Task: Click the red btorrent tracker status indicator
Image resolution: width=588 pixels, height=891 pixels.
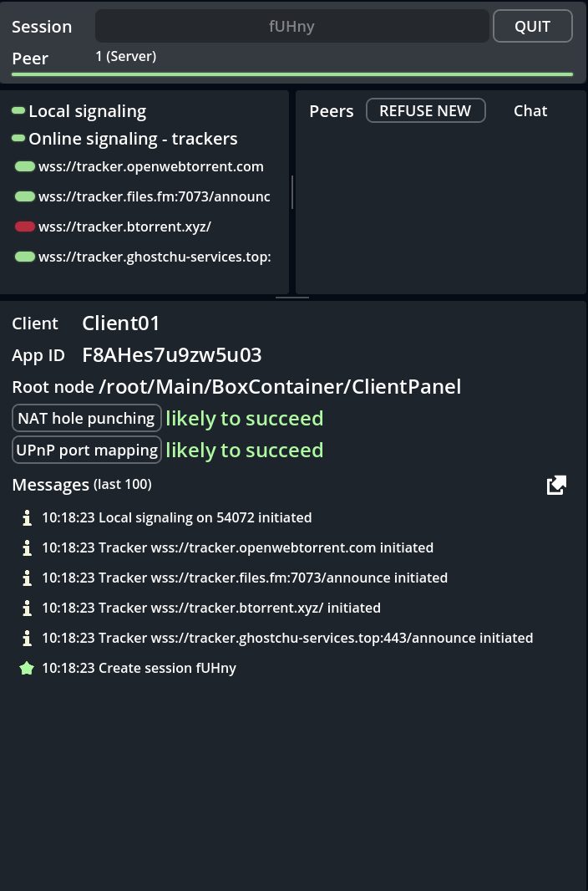Action: [x=25, y=227]
